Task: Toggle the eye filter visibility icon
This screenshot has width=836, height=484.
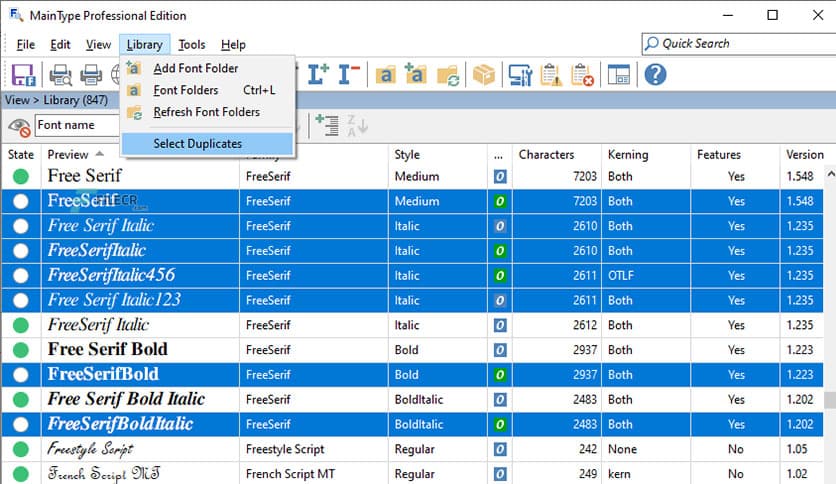Action: pos(19,126)
